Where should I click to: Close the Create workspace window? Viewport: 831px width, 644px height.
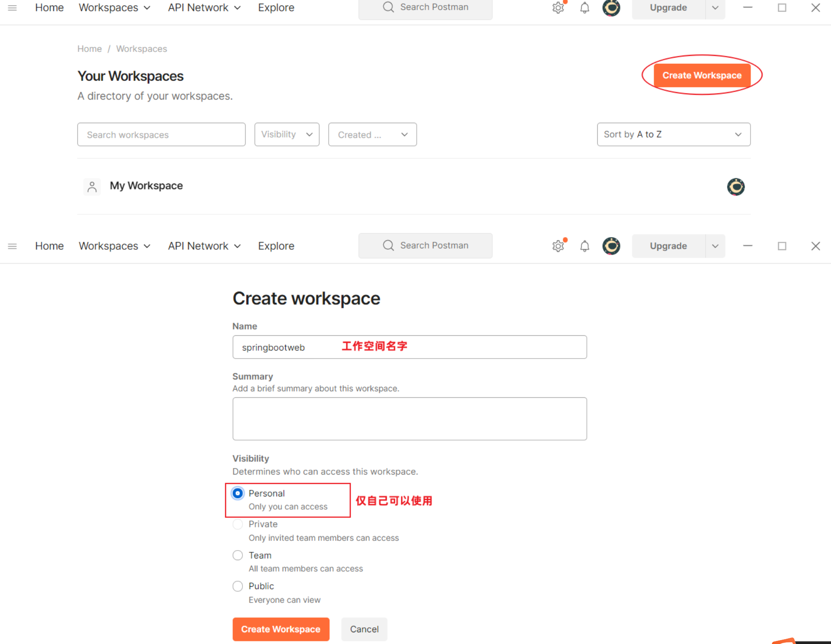point(815,246)
